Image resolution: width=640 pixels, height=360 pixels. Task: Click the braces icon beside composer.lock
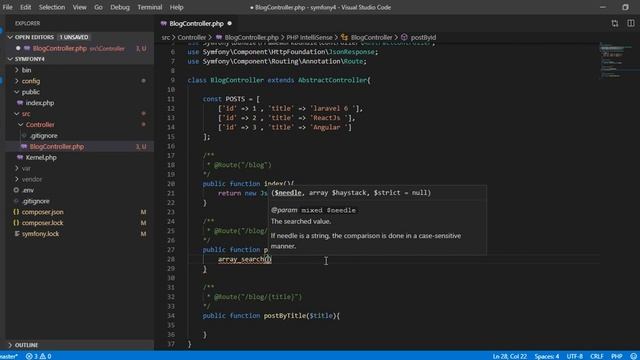pos(16,223)
